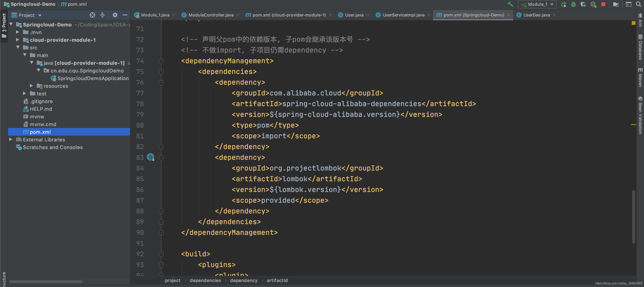Image resolution: width=644 pixels, height=287 pixels.
Task: Switch to ModuleController.java tab
Action: point(211,15)
